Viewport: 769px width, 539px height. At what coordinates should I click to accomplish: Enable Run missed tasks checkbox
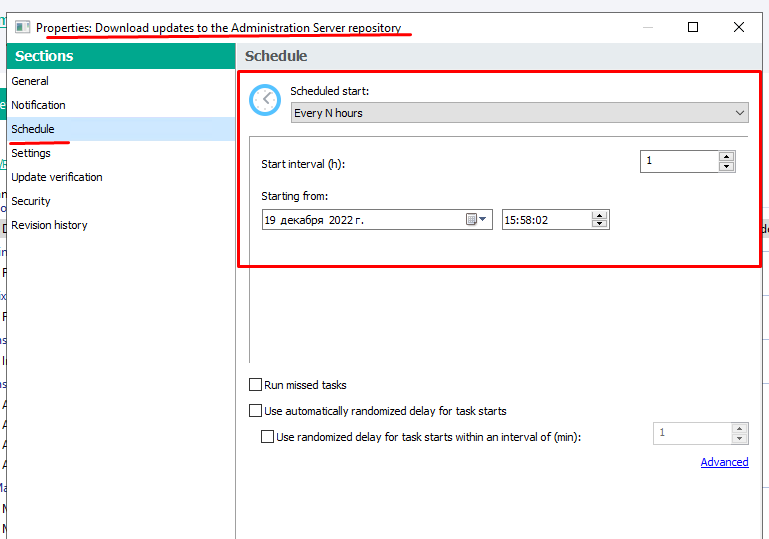click(256, 385)
